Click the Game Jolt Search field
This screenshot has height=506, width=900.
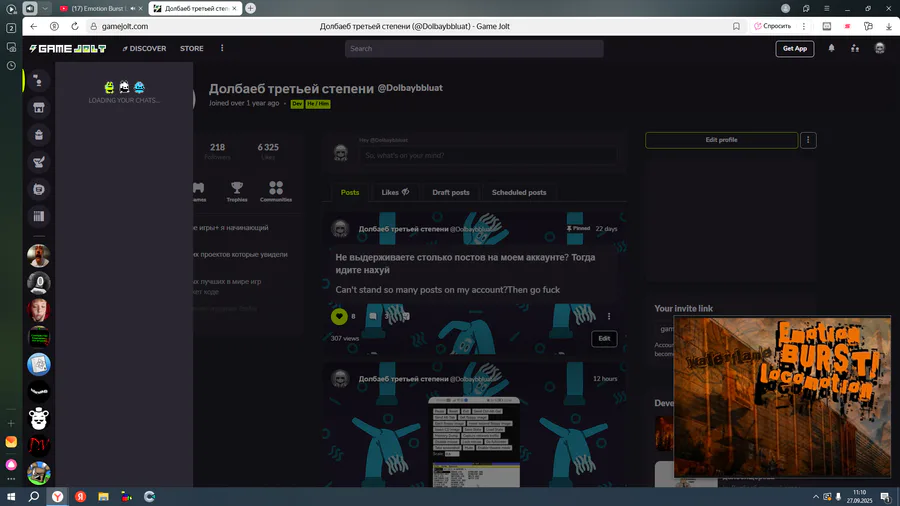[x=474, y=49]
